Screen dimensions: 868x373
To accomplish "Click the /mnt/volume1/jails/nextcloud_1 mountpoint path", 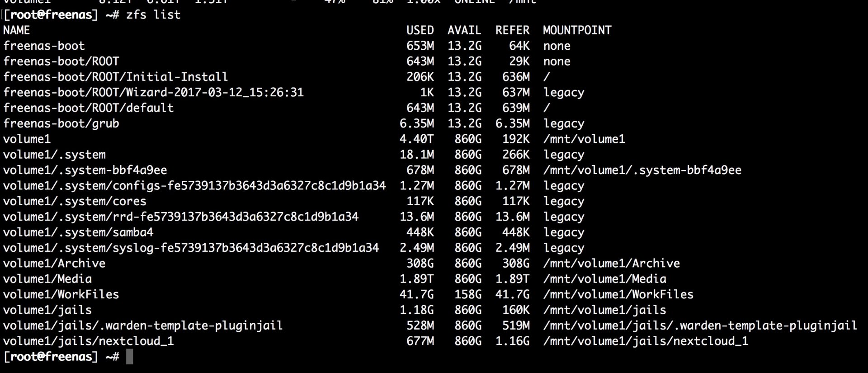I will (646, 341).
